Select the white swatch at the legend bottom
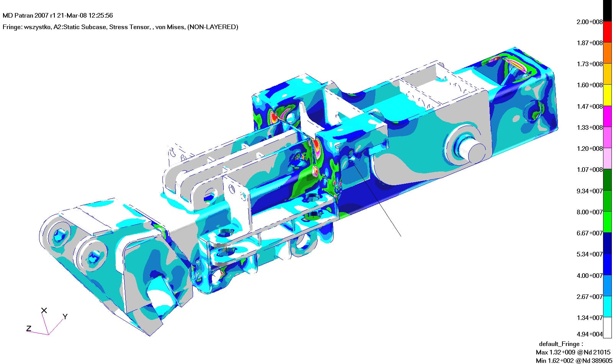Image resolution: width=613 pixels, height=364 pixels. click(x=608, y=328)
